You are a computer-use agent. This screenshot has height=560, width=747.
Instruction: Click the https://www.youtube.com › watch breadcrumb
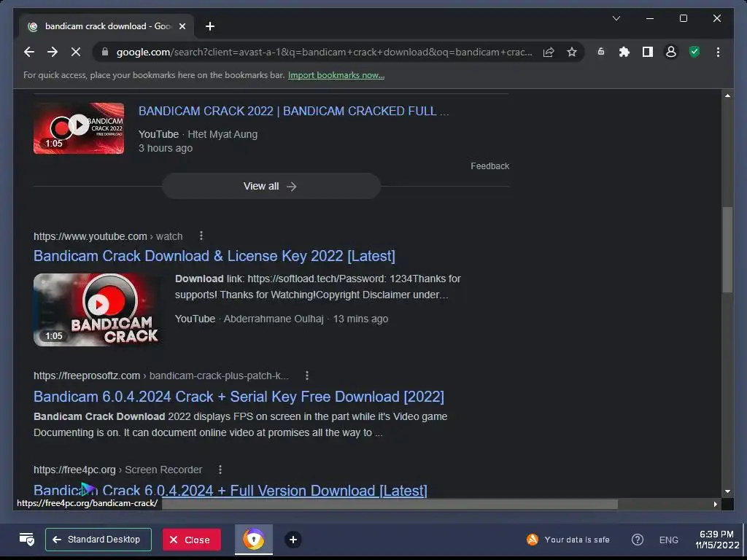tap(108, 236)
